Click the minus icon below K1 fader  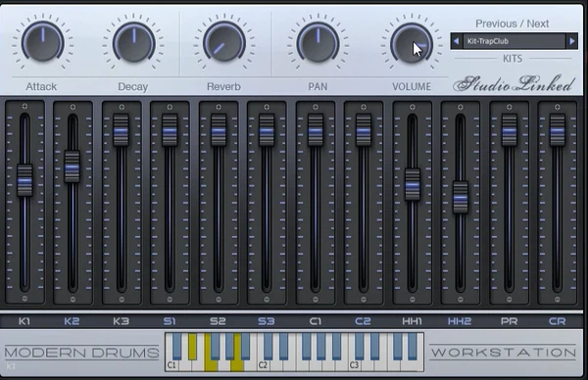(24, 299)
